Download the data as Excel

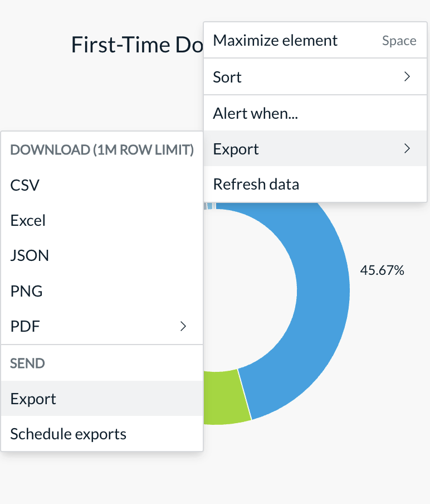pyautogui.click(x=102, y=221)
